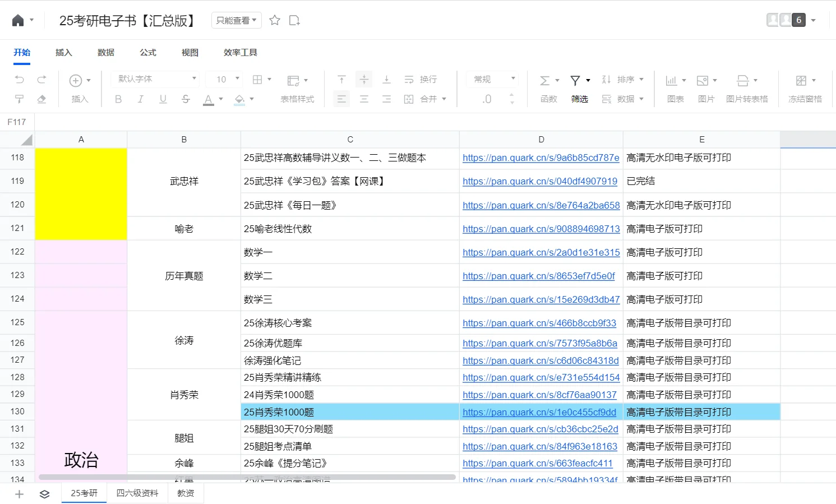Select the 25考研 sheet tab
The width and height of the screenshot is (836, 504).
[84, 493]
